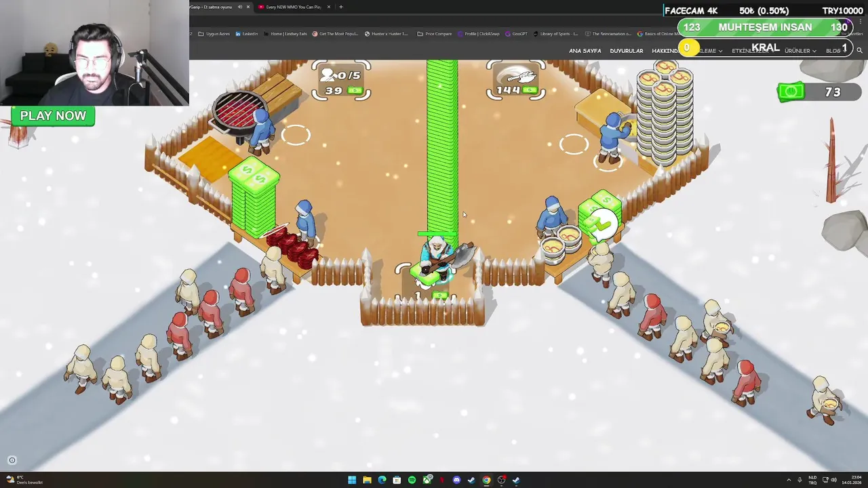
Task: Open Spotify from the taskbar
Action: click(412, 480)
